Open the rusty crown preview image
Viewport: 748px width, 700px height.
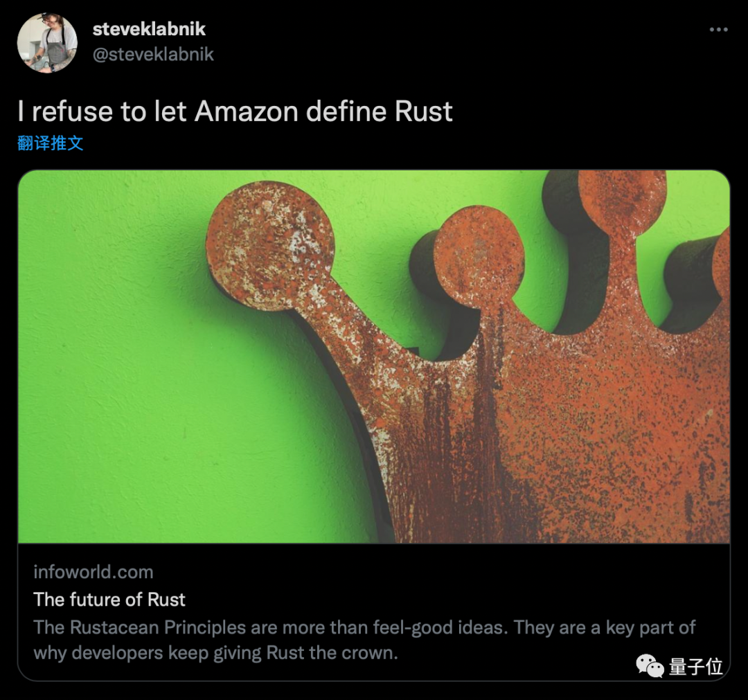click(x=374, y=357)
